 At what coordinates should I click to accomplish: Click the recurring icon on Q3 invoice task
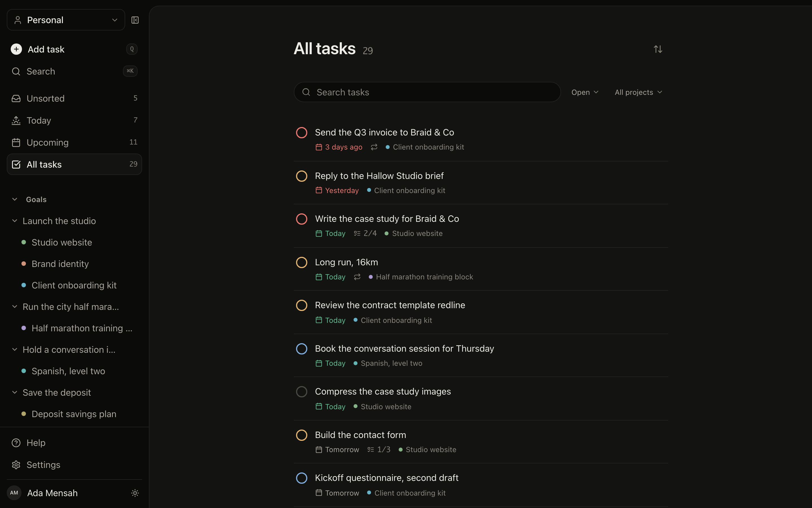coord(374,147)
